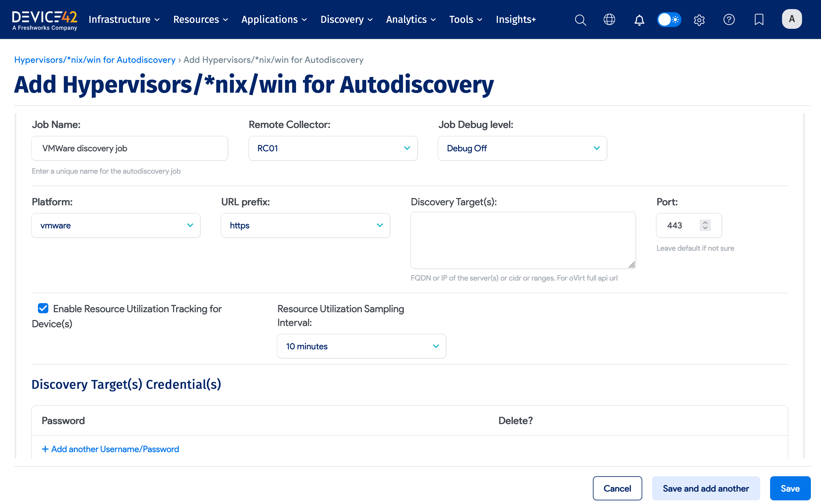Open global search
The image size is (821, 504).
point(580,20)
